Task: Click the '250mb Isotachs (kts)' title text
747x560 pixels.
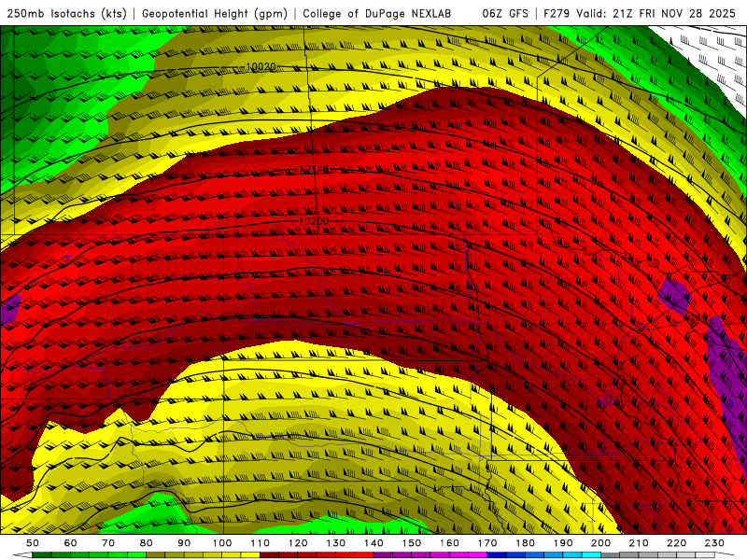Action: 66,14
